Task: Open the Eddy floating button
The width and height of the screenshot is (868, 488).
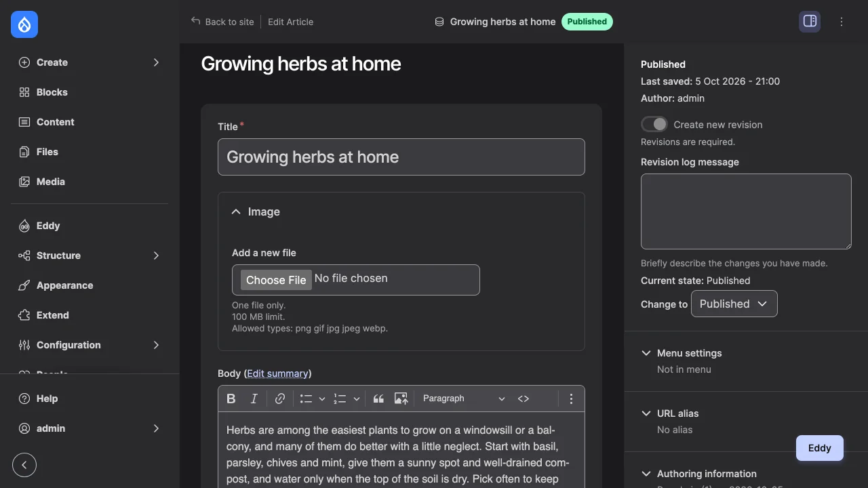Action: [820, 448]
